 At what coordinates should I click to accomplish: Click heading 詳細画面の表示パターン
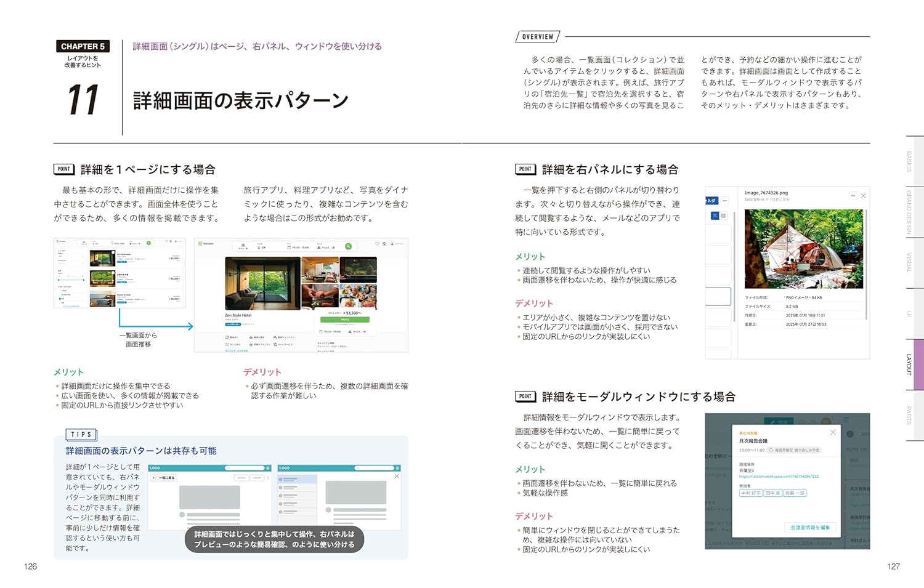point(241,100)
